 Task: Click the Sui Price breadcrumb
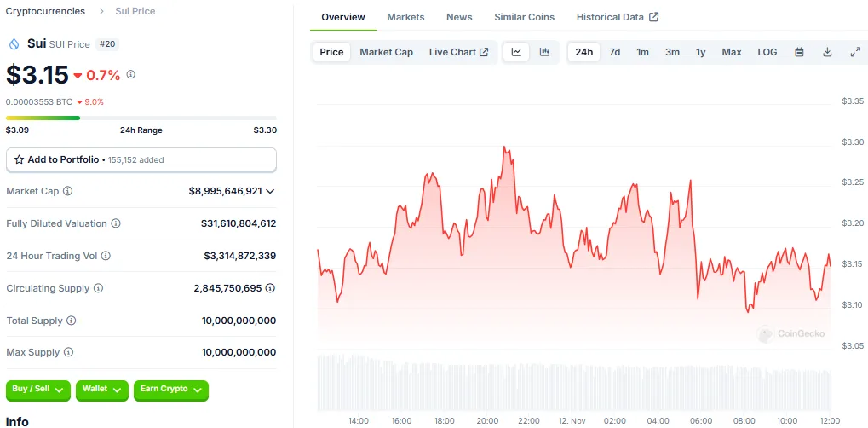(135, 11)
